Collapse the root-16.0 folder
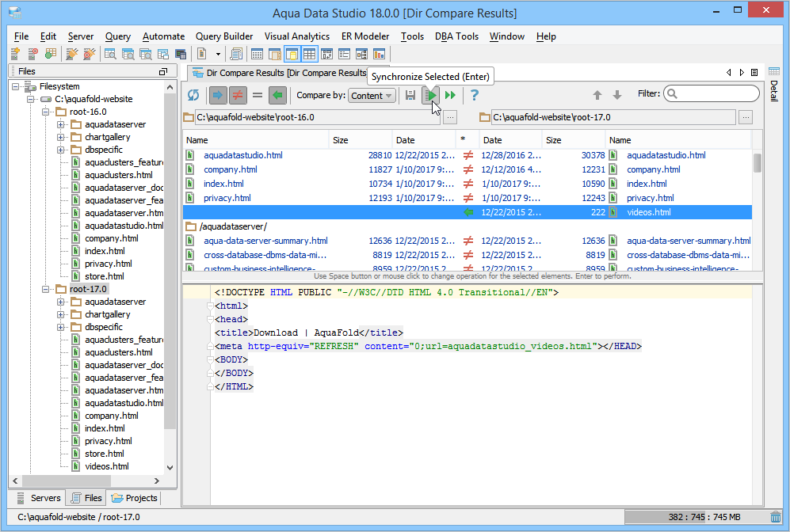The height and width of the screenshot is (532, 790). [x=46, y=112]
